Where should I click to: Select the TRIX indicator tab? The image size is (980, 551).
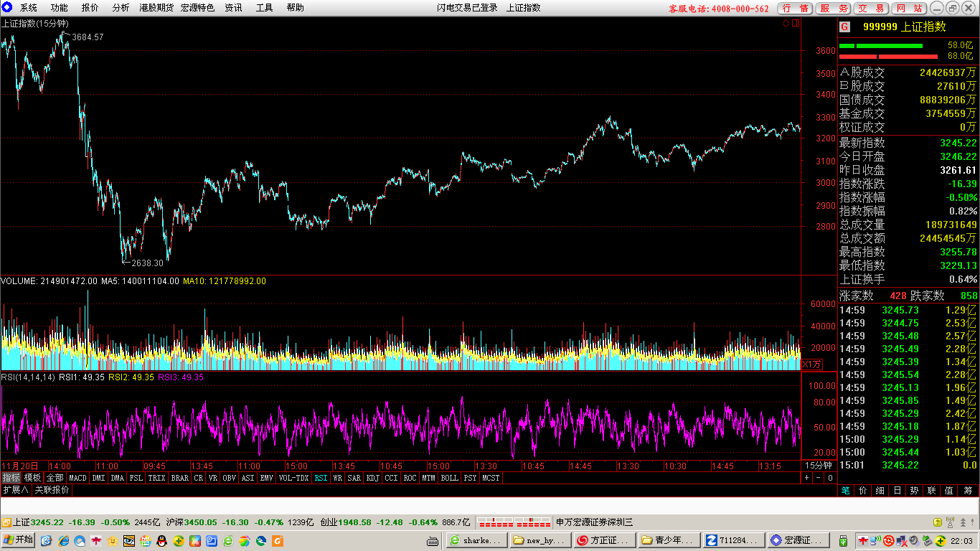pyautogui.click(x=156, y=477)
